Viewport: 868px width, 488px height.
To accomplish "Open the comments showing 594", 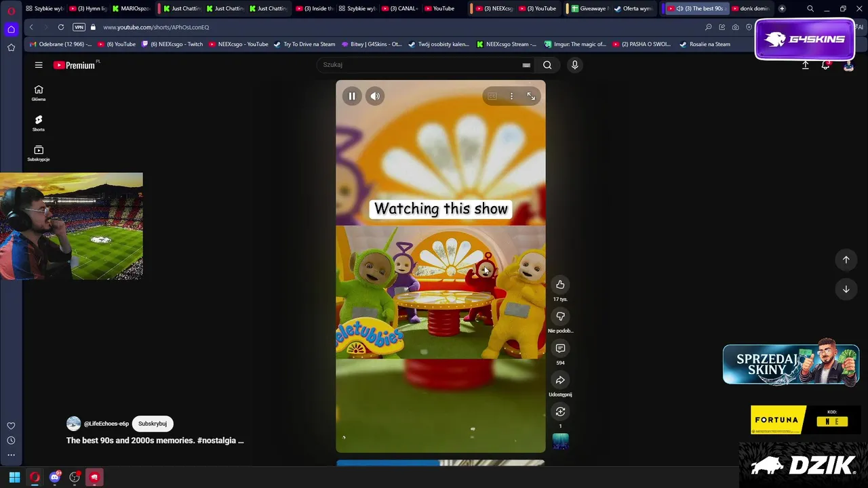I will [x=560, y=348].
